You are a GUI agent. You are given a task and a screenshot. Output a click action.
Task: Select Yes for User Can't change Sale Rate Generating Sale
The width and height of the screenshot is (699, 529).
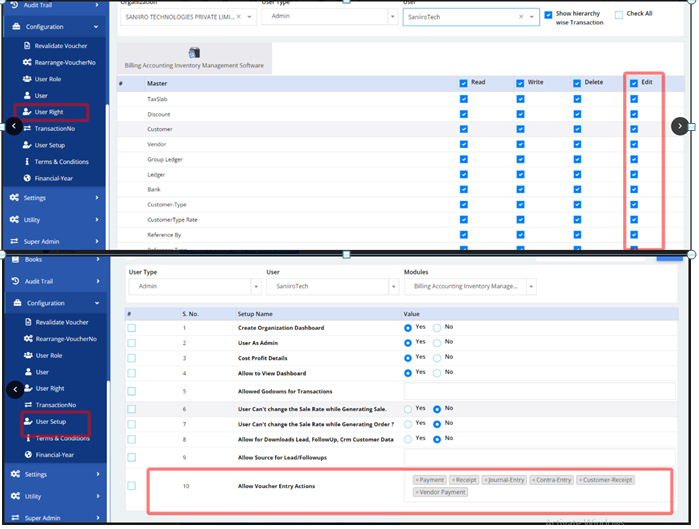pos(409,408)
